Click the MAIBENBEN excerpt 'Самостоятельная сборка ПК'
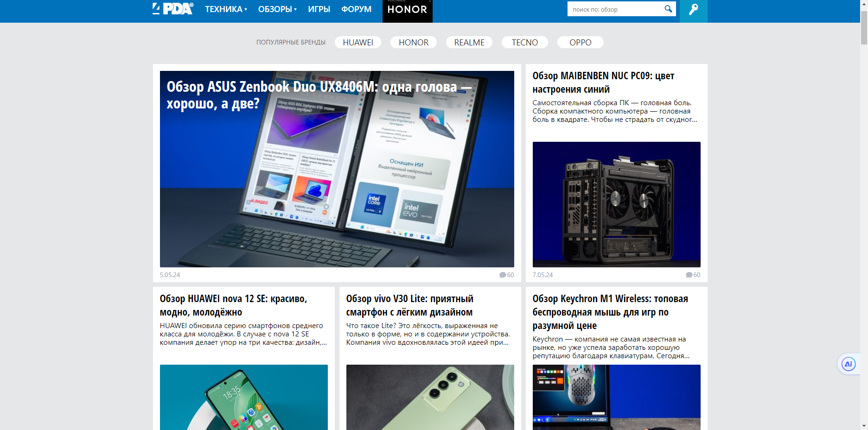Screen dimensions: 868x430 coord(615,111)
